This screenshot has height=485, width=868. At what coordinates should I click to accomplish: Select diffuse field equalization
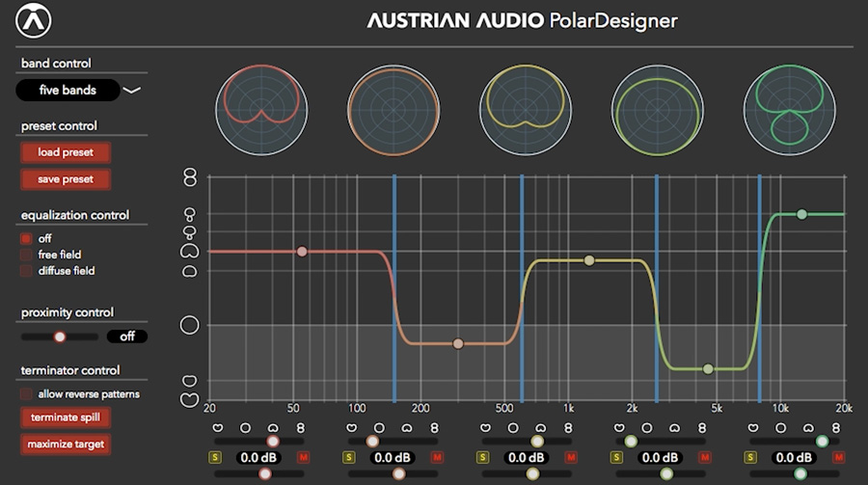click(26, 271)
